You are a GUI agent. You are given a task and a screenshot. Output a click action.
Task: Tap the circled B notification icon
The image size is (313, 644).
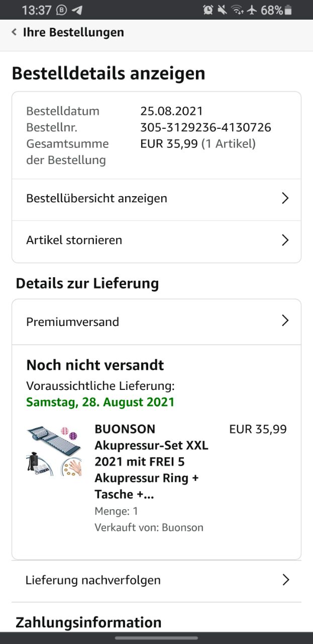61,10
